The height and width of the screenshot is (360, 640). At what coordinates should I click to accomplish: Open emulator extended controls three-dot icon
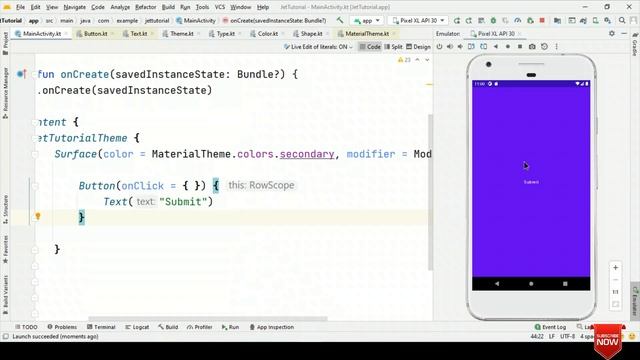(556, 47)
